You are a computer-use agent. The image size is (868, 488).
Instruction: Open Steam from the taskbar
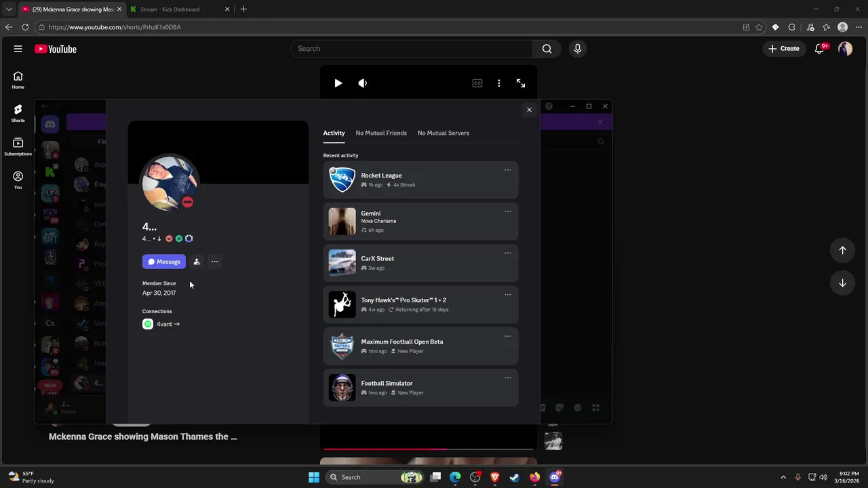point(515,477)
